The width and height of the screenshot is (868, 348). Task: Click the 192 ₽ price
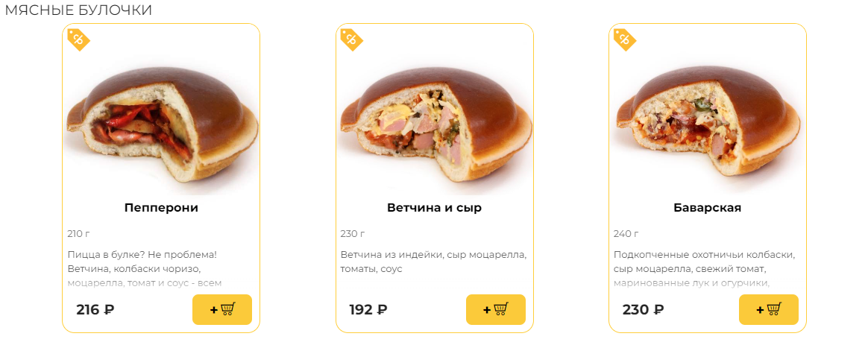(x=368, y=310)
